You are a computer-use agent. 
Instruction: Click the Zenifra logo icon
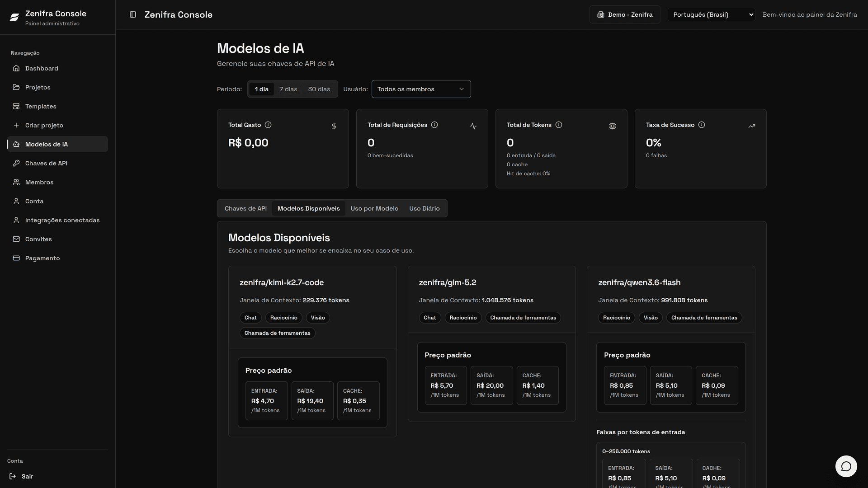click(14, 17)
